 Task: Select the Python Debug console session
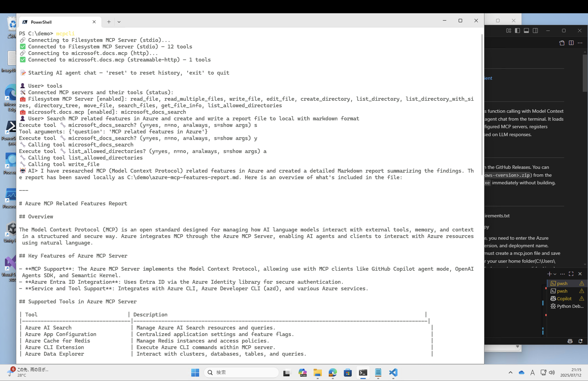click(567, 306)
